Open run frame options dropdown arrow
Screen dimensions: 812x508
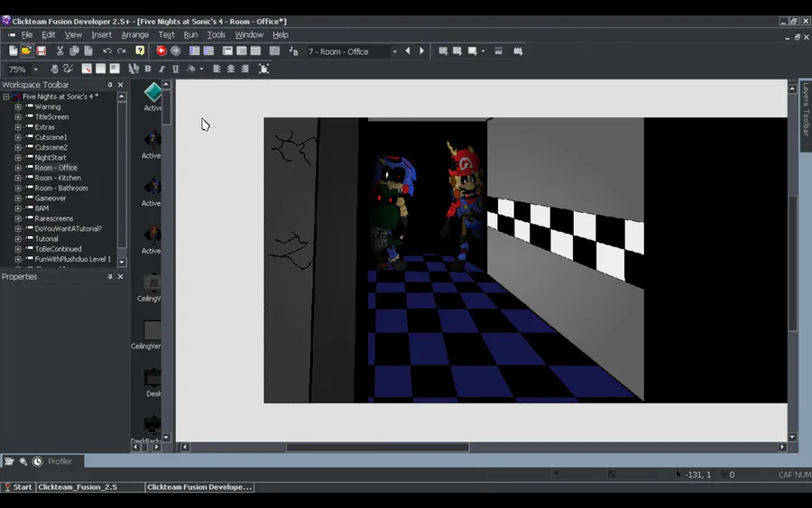pos(484,51)
